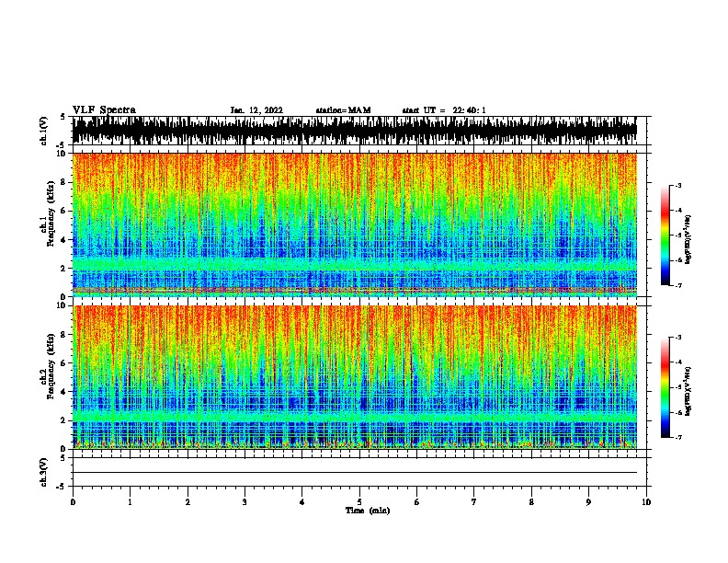Click tick "6" on the Time axis
728x563 pixels.
coord(417,502)
